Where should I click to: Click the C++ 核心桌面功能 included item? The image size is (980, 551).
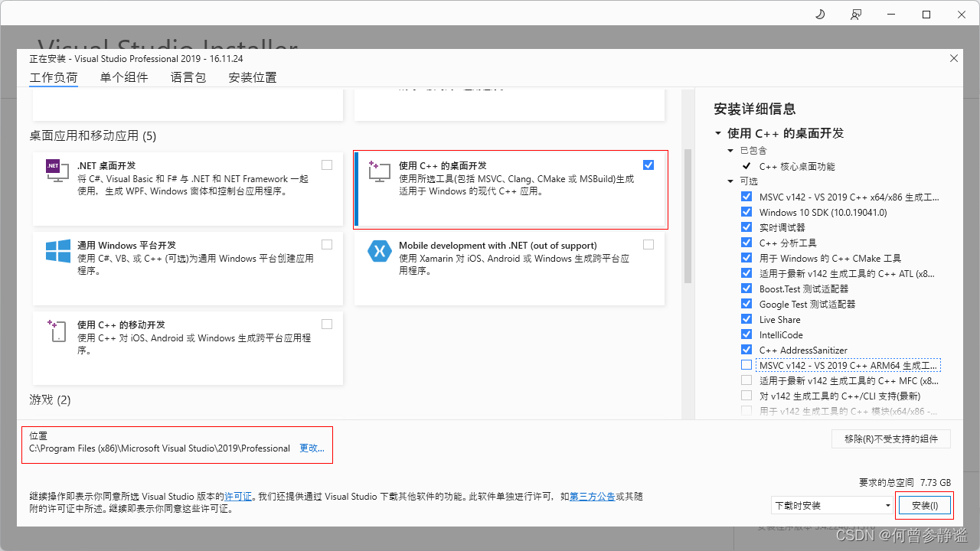point(797,166)
